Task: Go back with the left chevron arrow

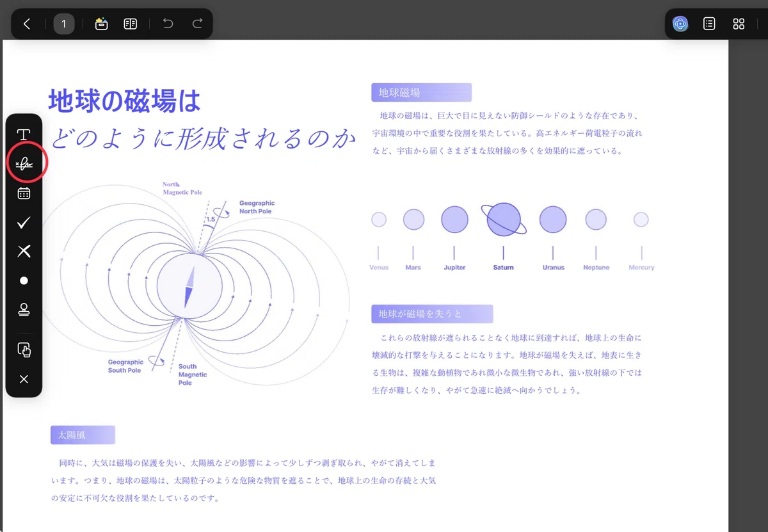Action: point(27,24)
